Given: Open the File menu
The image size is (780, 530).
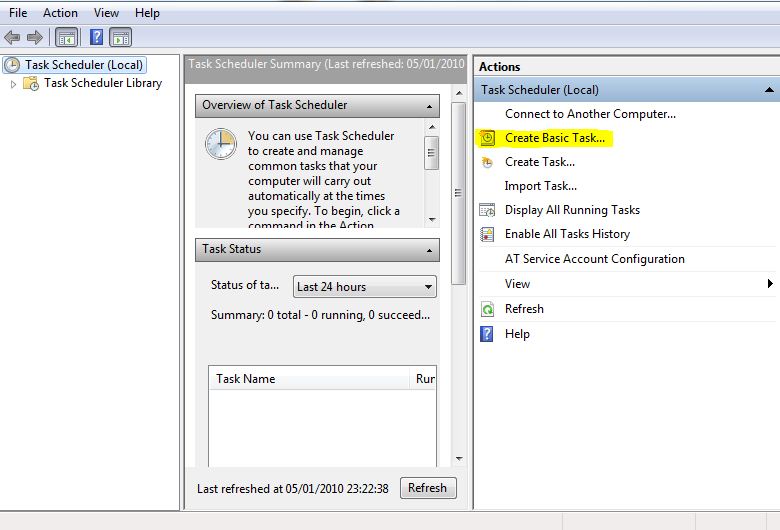Looking at the screenshot, I should [18, 13].
